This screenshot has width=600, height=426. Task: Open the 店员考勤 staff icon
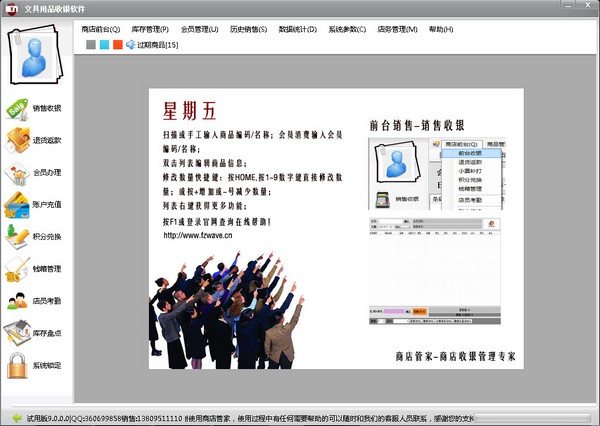tap(17, 301)
